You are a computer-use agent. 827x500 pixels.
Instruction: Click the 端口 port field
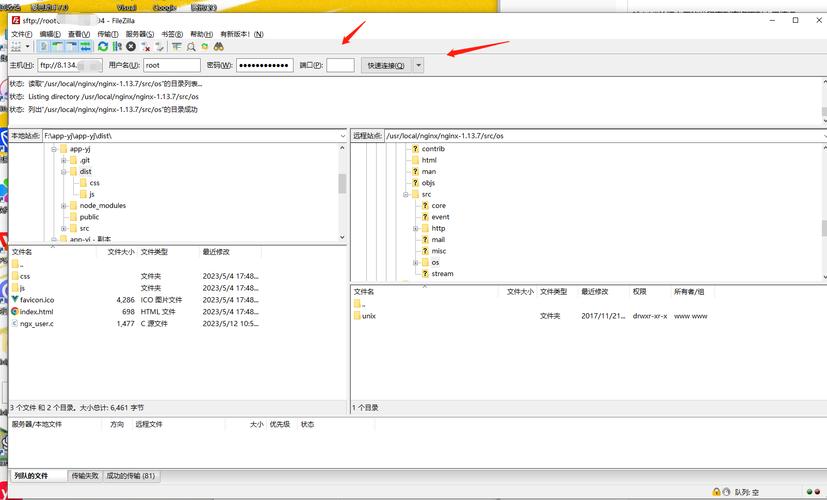(x=340, y=65)
